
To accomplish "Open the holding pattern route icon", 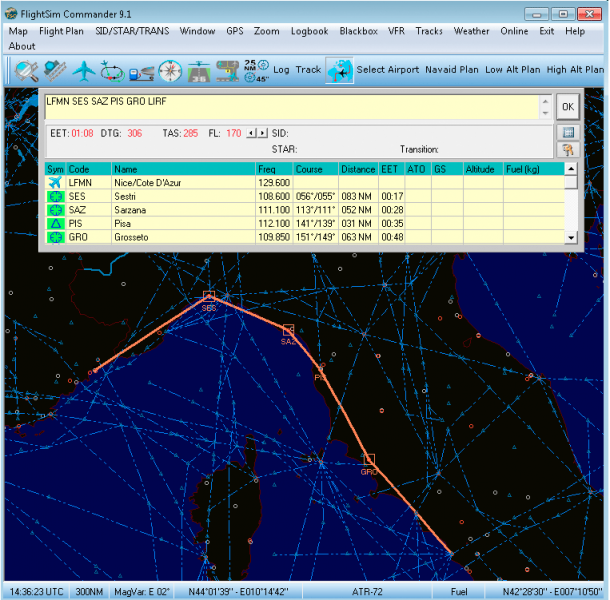I will click(112, 71).
